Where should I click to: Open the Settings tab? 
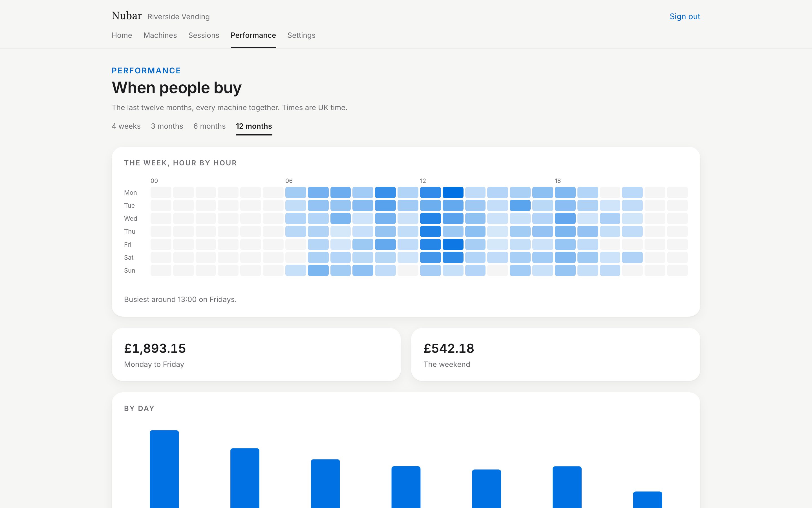(x=301, y=35)
